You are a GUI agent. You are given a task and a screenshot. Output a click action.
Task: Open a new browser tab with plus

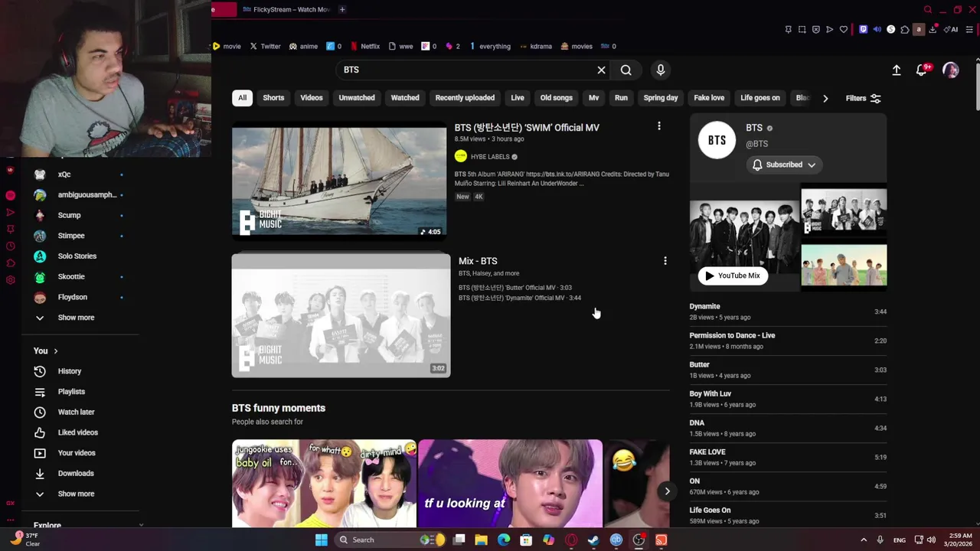[342, 9]
